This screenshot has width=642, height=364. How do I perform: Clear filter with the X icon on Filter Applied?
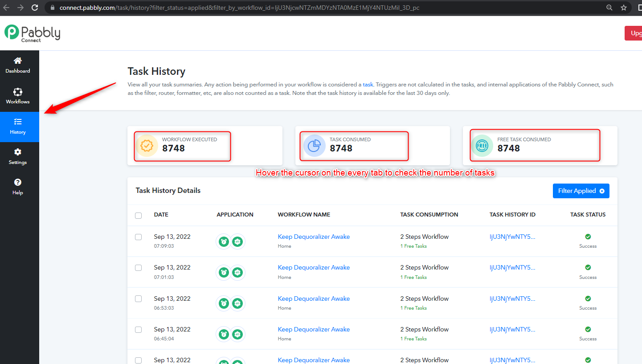point(602,191)
